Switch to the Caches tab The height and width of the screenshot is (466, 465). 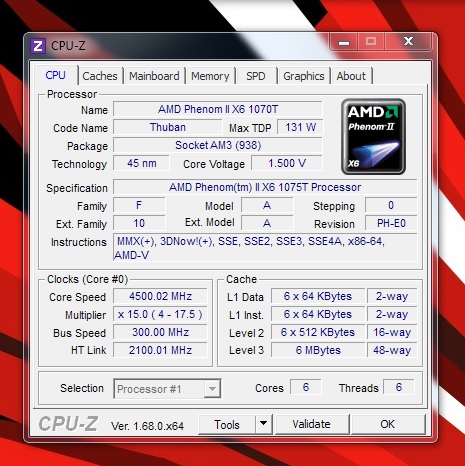[x=100, y=76]
